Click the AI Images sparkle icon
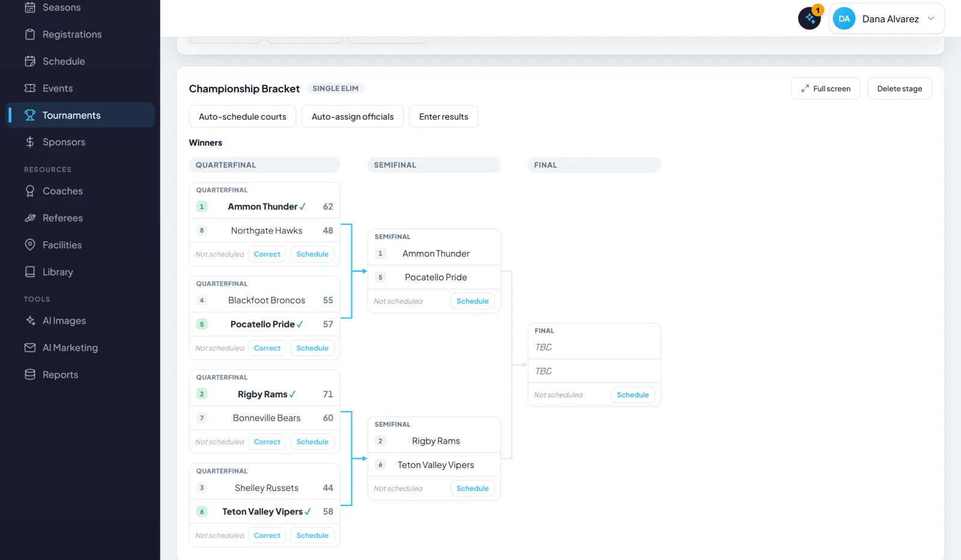This screenshot has height=560, width=961. (30, 321)
